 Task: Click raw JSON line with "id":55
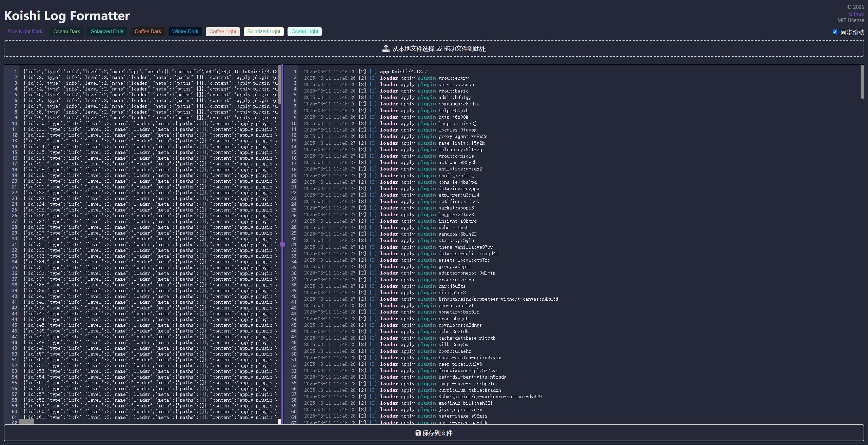151,383
